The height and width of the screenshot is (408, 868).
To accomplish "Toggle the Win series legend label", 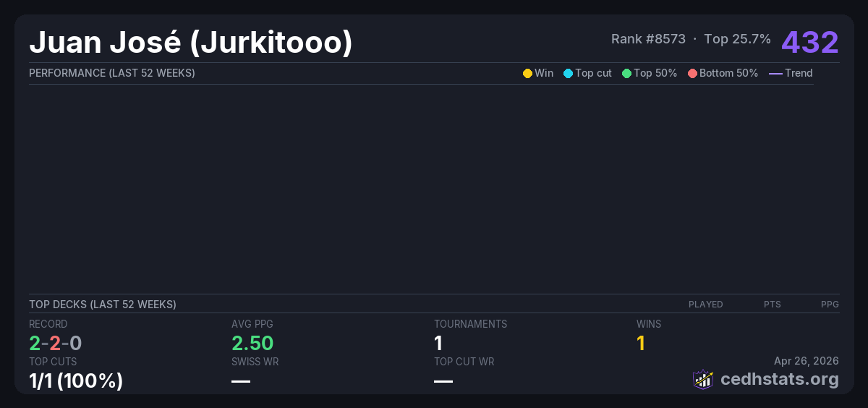I will click(x=544, y=73).
